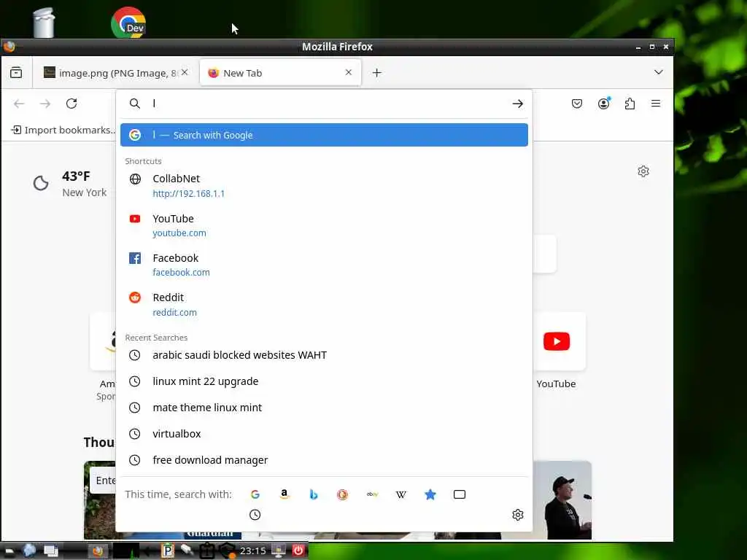Viewport: 747px width, 560px height.
Task: Open the Trash desktop icon
Action: pos(44,23)
